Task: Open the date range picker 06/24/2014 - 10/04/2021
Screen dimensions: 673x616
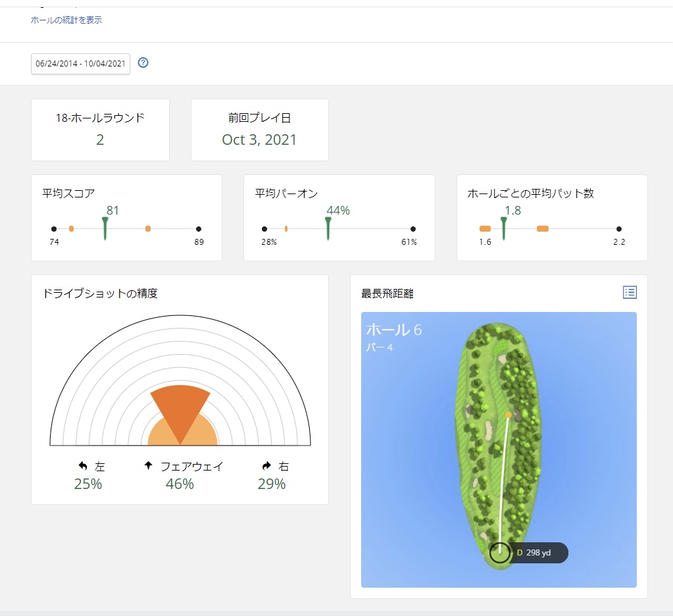Action: pos(80,64)
